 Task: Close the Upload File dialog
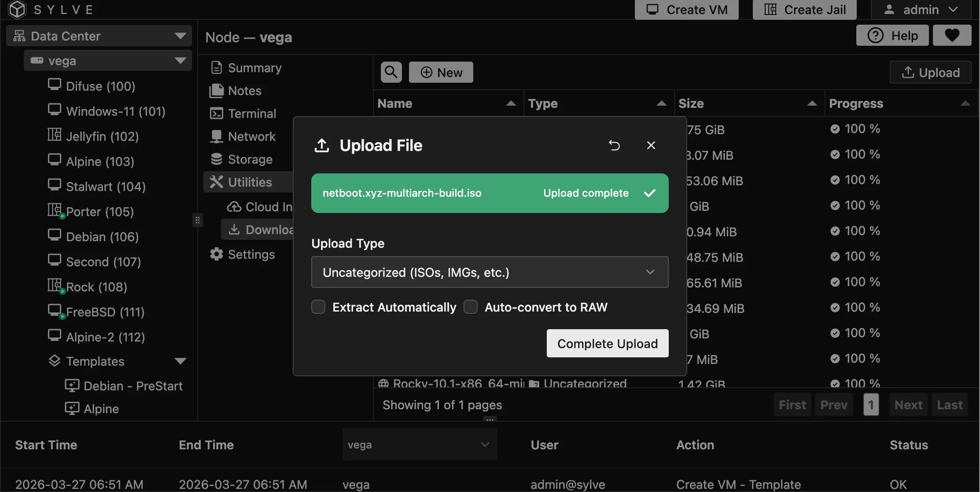pyautogui.click(x=651, y=145)
